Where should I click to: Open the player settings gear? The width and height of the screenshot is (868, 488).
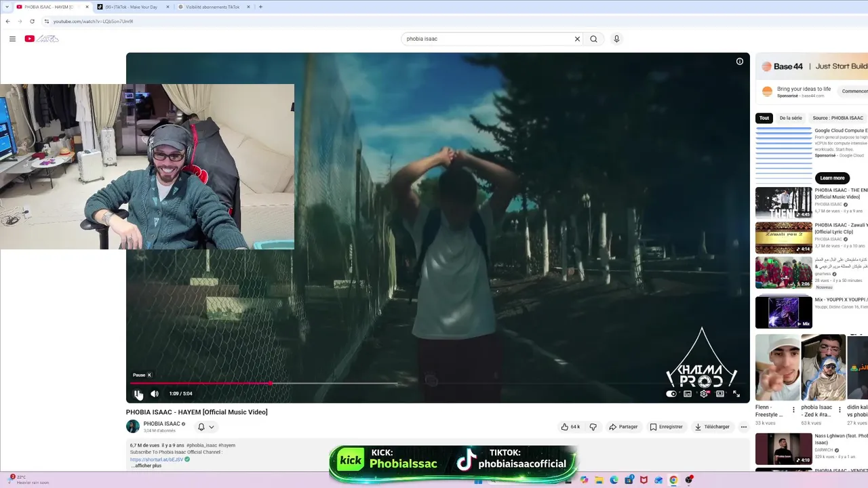click(704, 394)
